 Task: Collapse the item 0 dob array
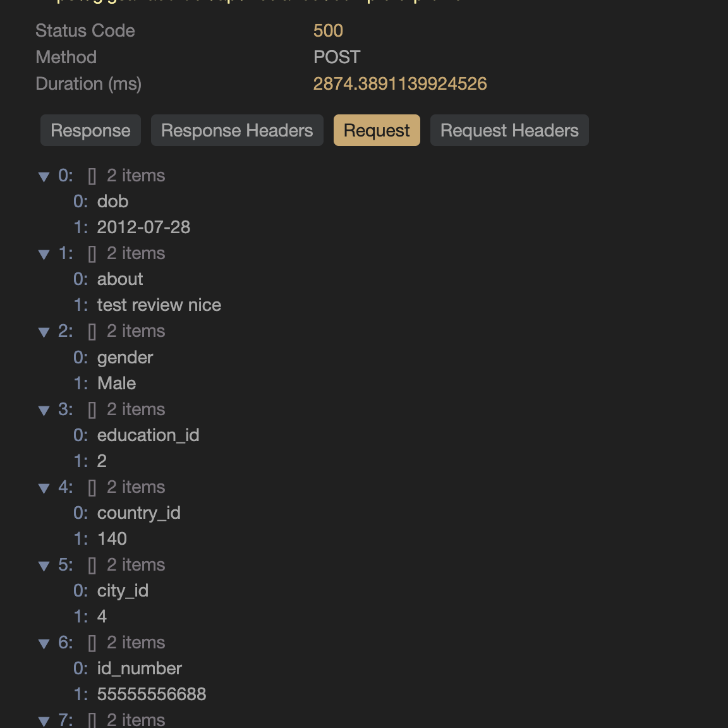coord(44,176)
